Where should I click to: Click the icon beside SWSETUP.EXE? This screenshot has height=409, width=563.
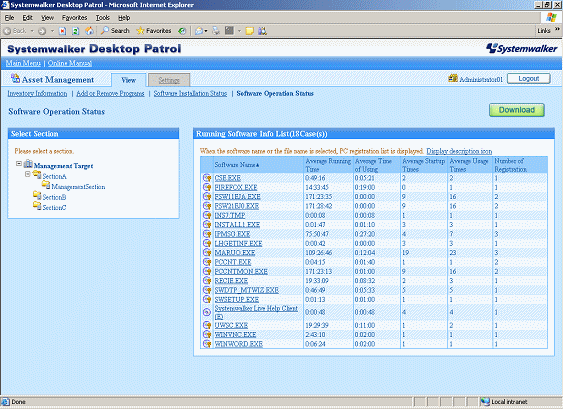point(207,299)
